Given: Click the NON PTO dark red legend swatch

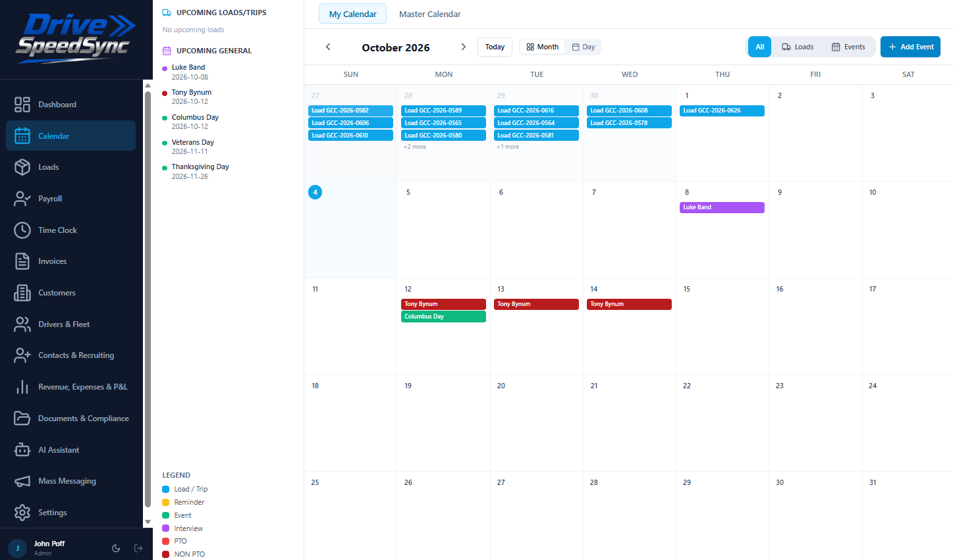Looking at the screenshot, I should (166, 554).
